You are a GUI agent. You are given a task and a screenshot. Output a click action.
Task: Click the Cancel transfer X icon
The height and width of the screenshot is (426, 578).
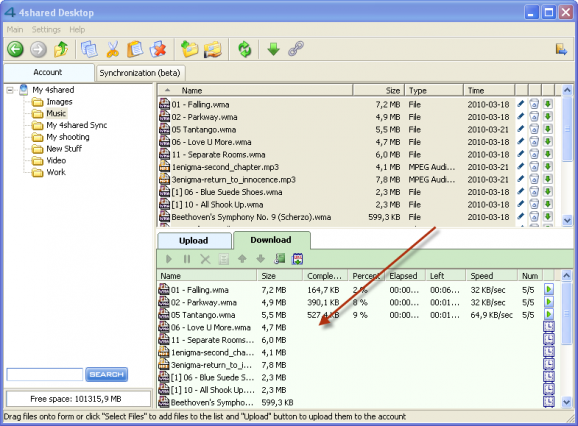click(205, 259)
